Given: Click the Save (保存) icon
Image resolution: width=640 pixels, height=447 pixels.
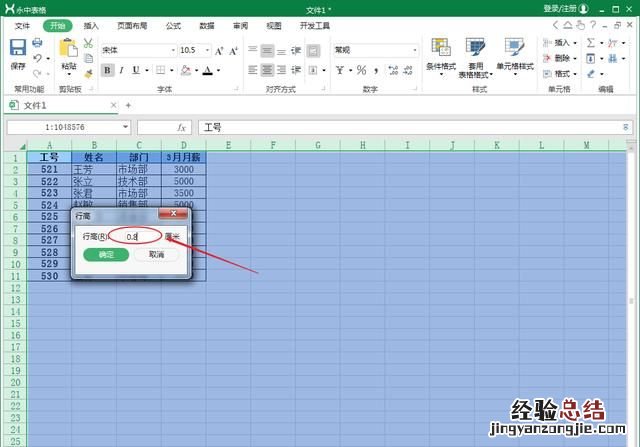Looking at the screenshot, I should (18, 48).
